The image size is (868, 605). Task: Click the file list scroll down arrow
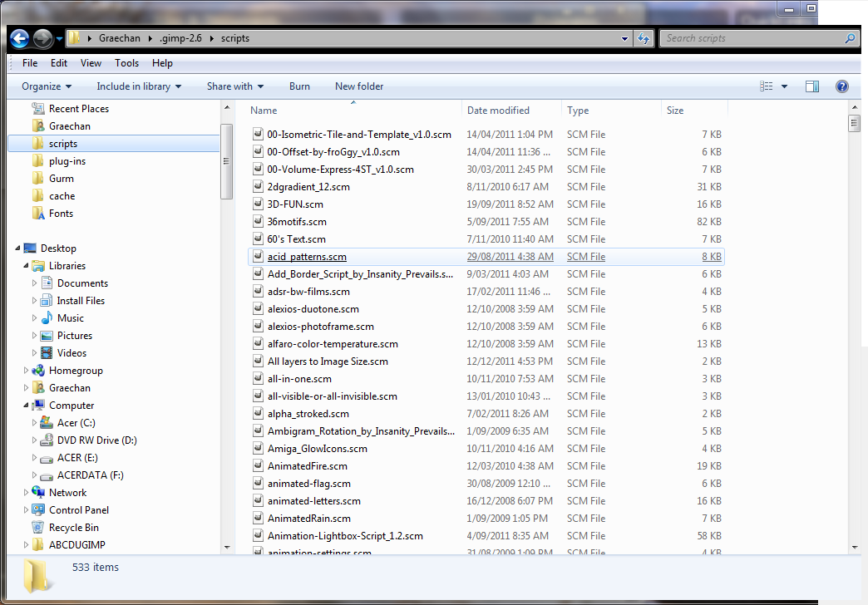[854, 548]
